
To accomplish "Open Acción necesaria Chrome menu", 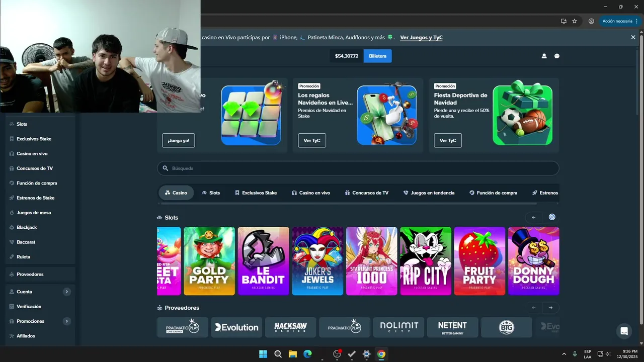I will (x=620, y=21).
